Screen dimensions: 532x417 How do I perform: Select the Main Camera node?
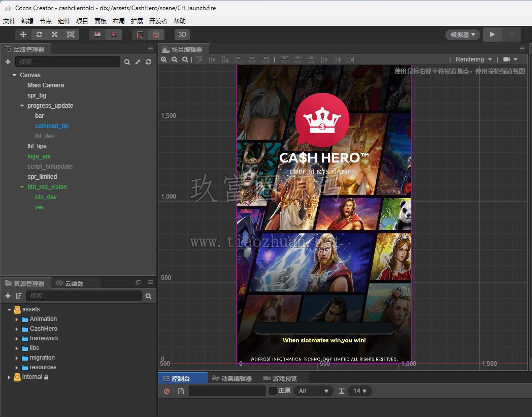pos(46,85)
